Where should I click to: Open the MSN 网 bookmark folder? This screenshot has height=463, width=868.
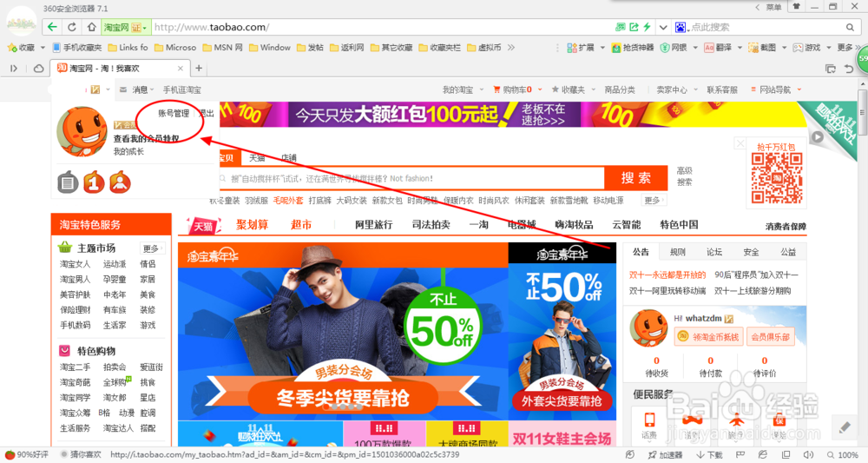(222, 48)
